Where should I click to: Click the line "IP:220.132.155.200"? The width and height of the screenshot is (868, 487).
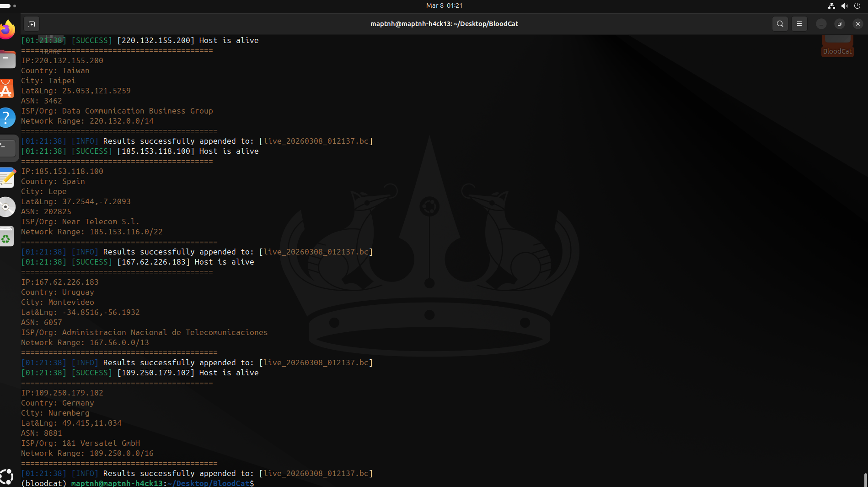pyautogui.click(x=62, y=60)
